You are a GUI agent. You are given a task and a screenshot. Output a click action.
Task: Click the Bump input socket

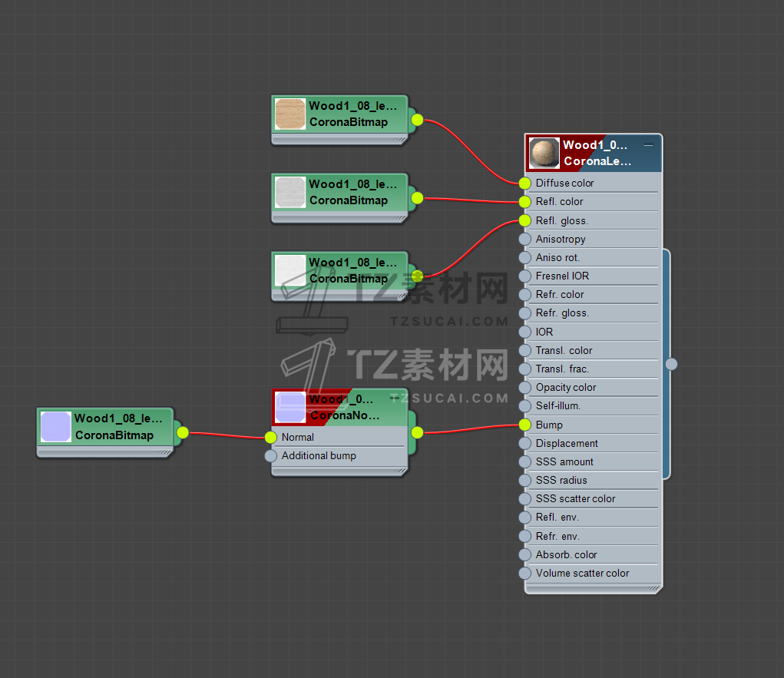pyautogui.click(x=524, y=425)
